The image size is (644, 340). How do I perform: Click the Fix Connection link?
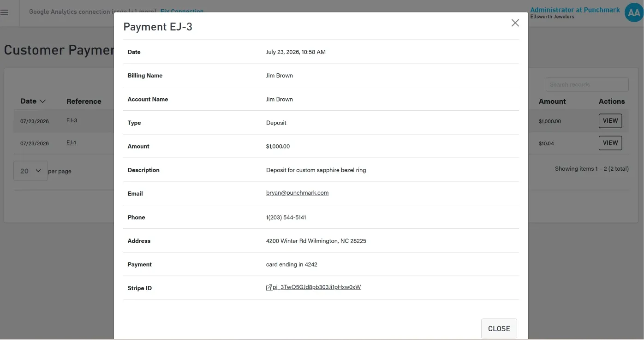tap(182, 11)
